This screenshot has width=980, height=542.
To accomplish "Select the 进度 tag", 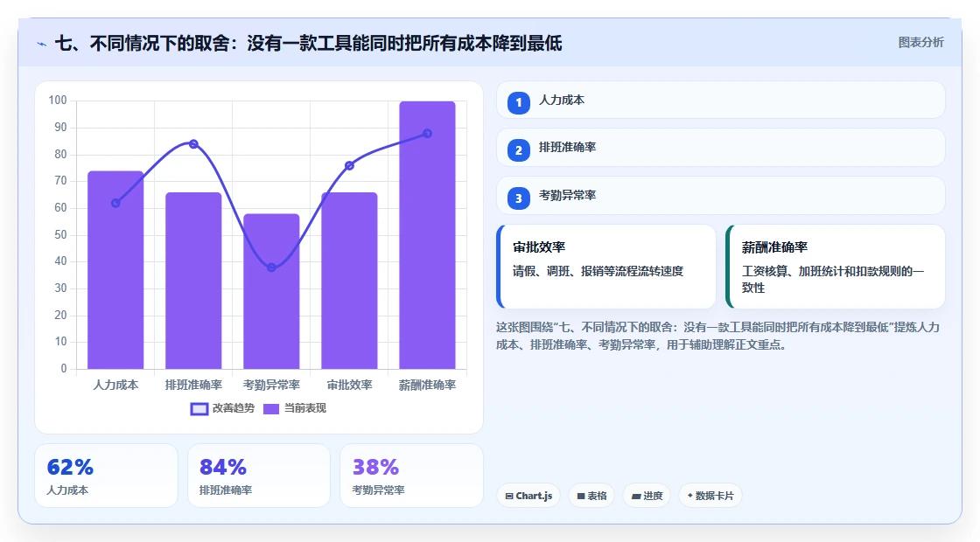I will pos(647,496).
